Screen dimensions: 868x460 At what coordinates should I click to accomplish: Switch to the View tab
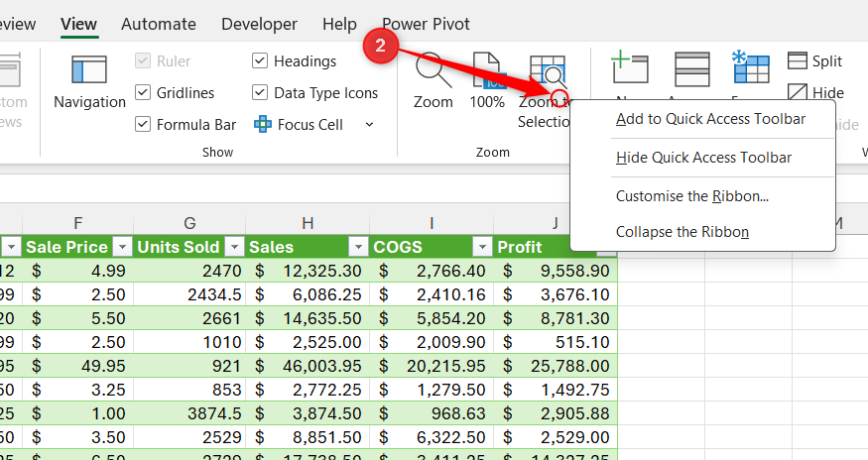click(78, 25)
